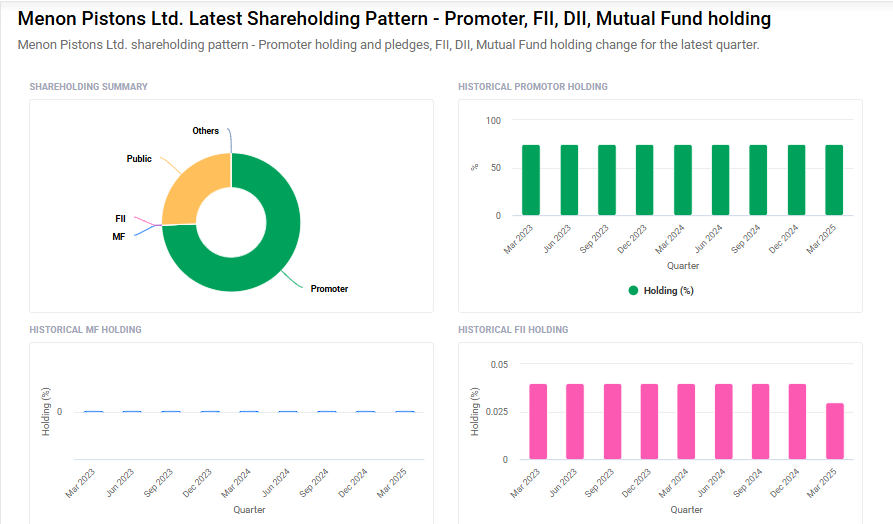Select the shorter Mar 2025 FII bar
The image size is (893, 524).
tap(835, 431)
